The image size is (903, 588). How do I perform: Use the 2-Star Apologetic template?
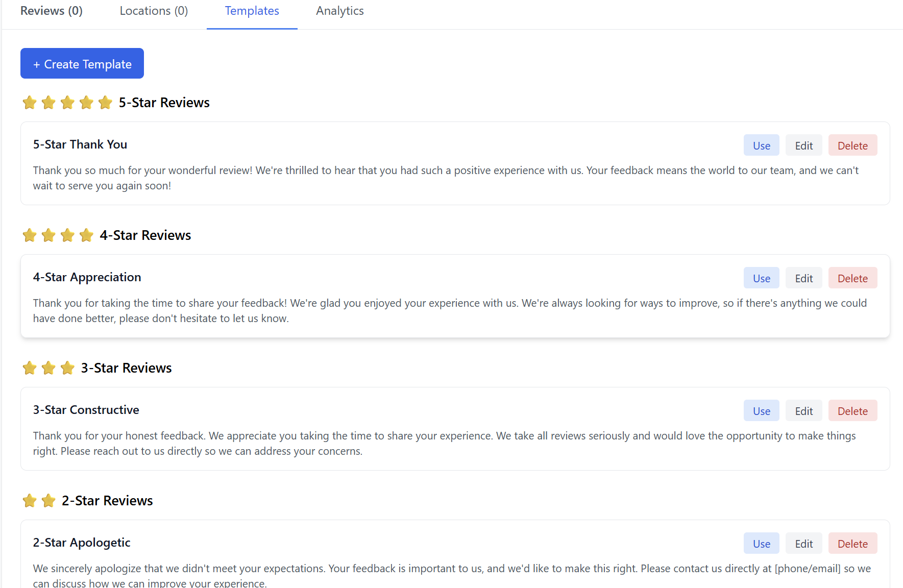click(761, 544)
